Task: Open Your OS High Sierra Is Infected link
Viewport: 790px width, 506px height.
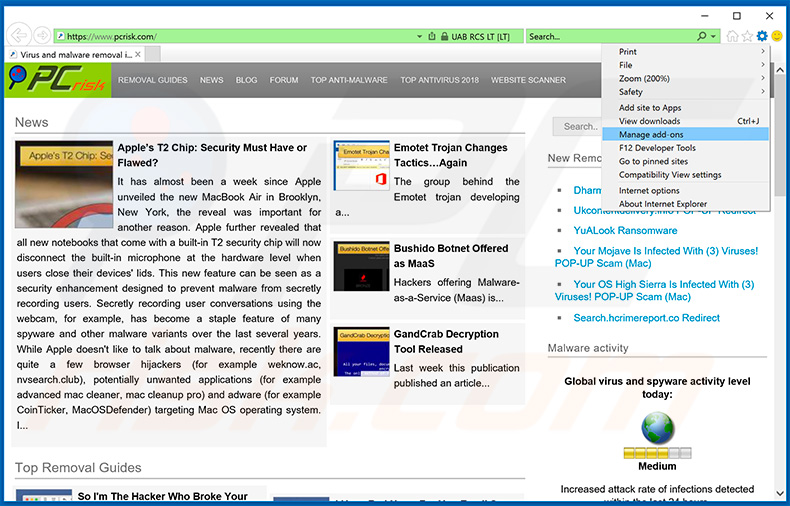Action: pyautogui.click(x=655, y=291)
